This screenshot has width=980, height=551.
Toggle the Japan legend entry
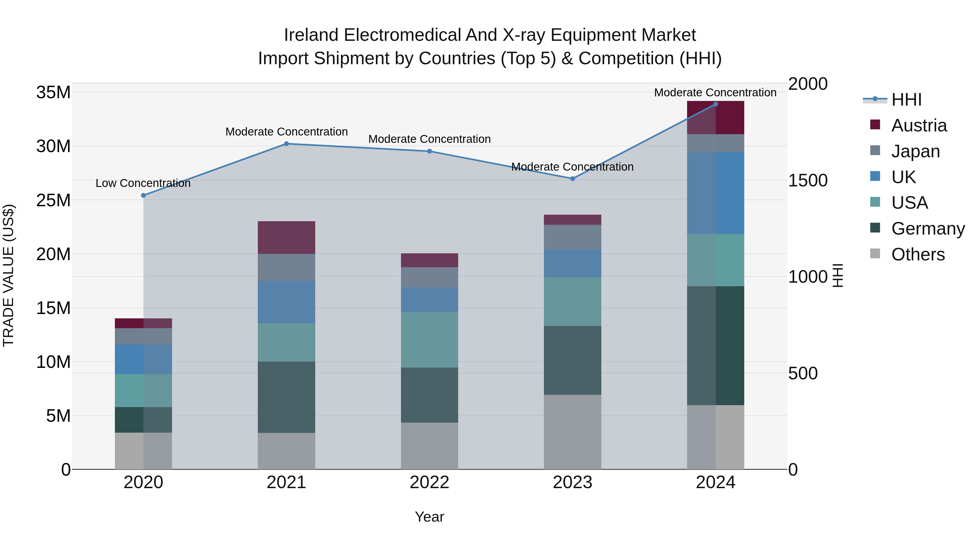(x=905, y=151)
